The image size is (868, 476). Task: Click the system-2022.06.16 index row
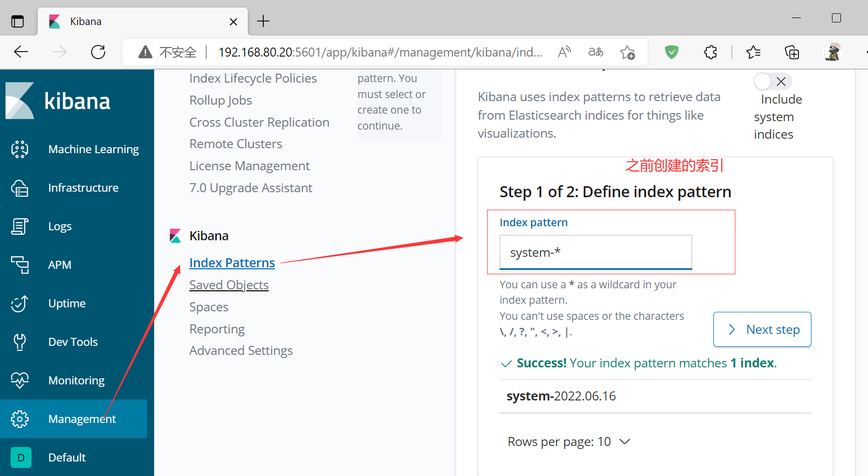(655, 396)
